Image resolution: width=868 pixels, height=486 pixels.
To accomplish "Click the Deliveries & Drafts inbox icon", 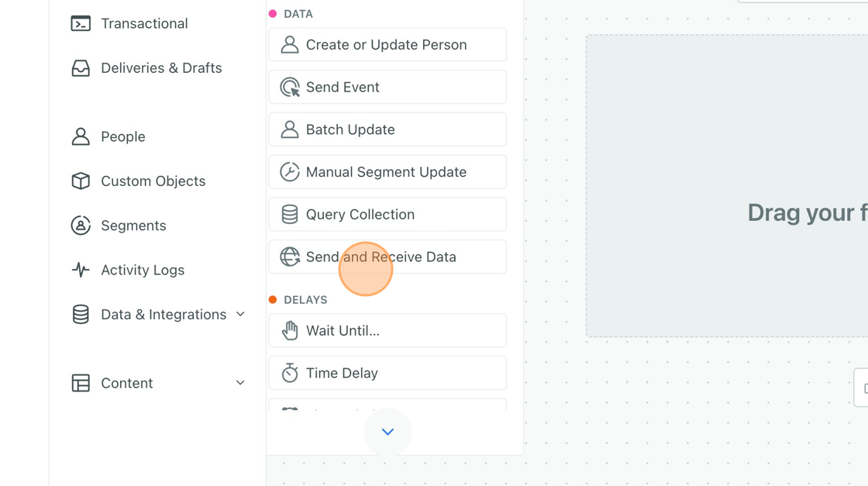I will click(x=81, y=68).
